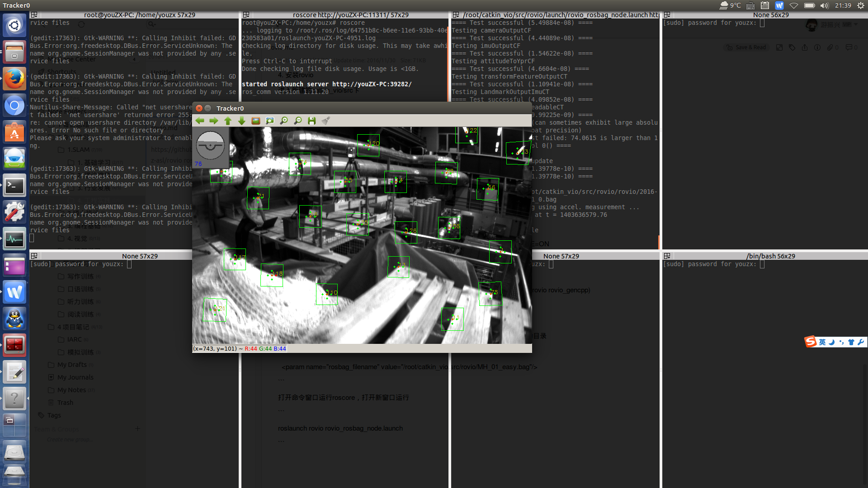Viewport: 868px width, 488px height.
Task: Open the volume indicator menu
Action: click(x=824, y=5)
